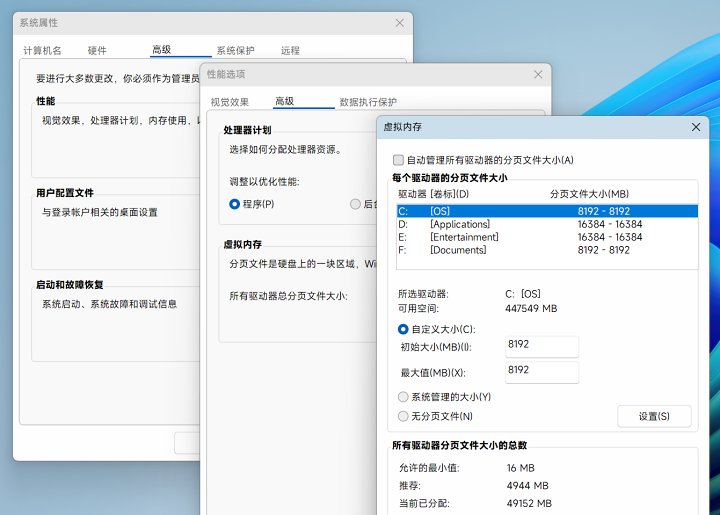Click the 设置(S) button

point(654,416)
